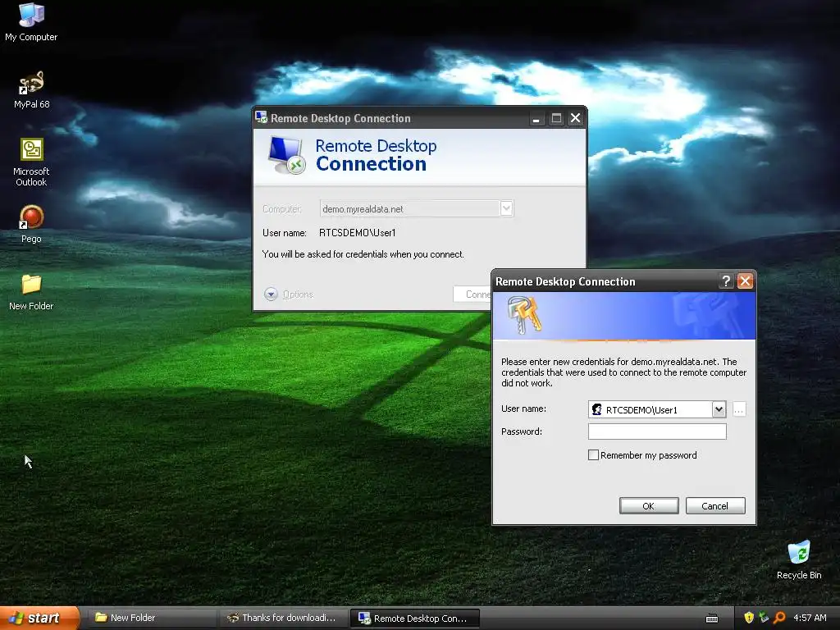The height and width of the screenshot is (630, 840).
Task: Select the Recycle Bin icon
Action: [799, 559]
